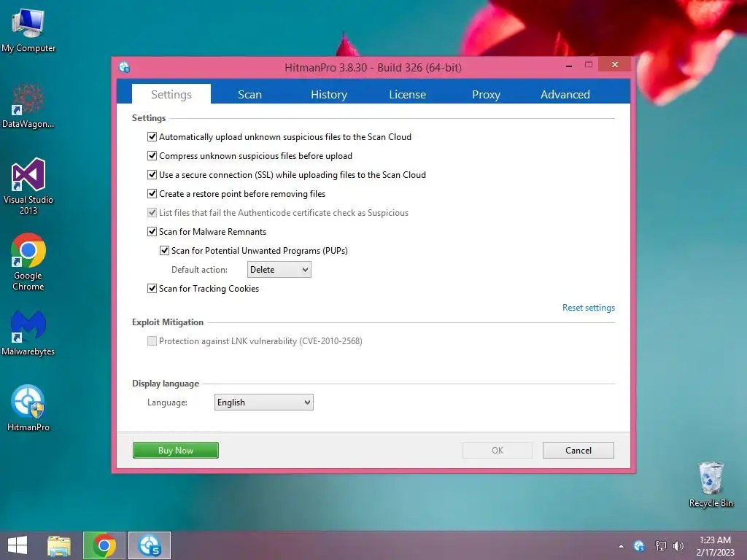Open the Language English dropdown
Image resolution: width=747 pixels, height=560 pixels.
click(264, 402)
